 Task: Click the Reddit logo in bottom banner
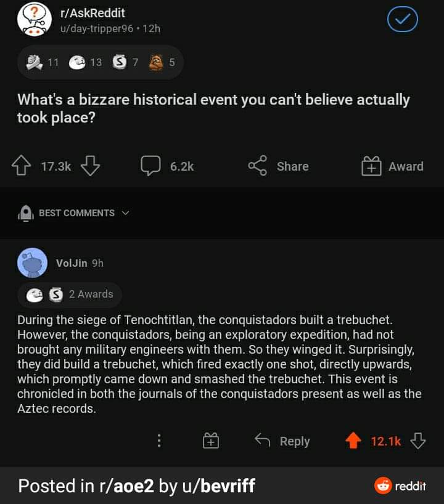400,486
